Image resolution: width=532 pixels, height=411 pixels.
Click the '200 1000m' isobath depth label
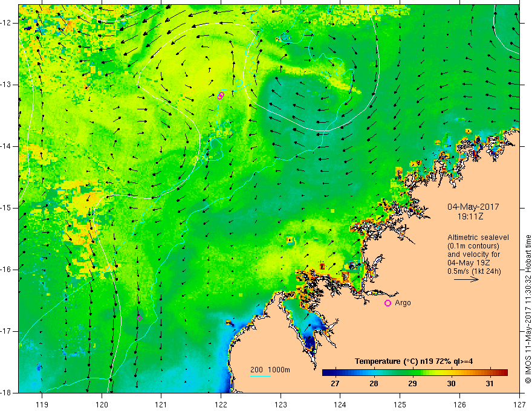270,370
